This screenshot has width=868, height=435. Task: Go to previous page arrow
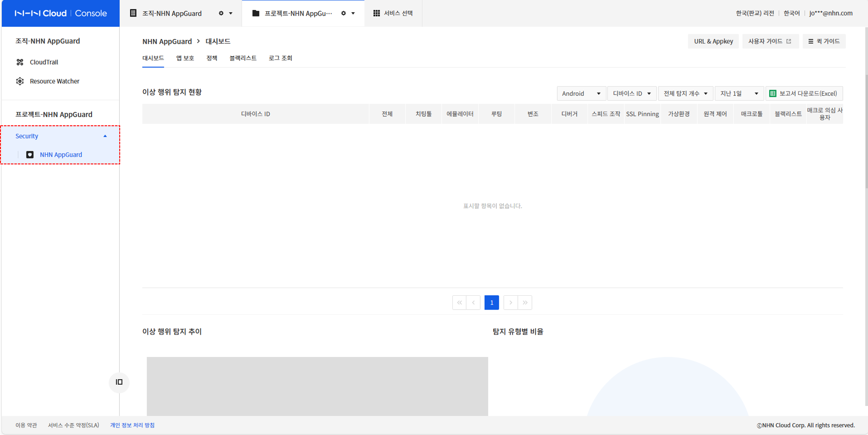coord(473,303)
